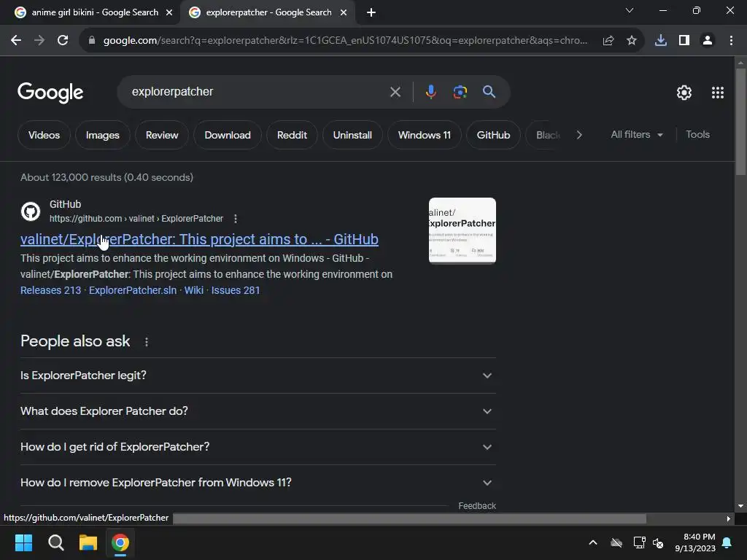Image resolution: width=747 pixels, height=560 pixels.
Task: Apply the Reddit filter chip
Action: (292, 135)
